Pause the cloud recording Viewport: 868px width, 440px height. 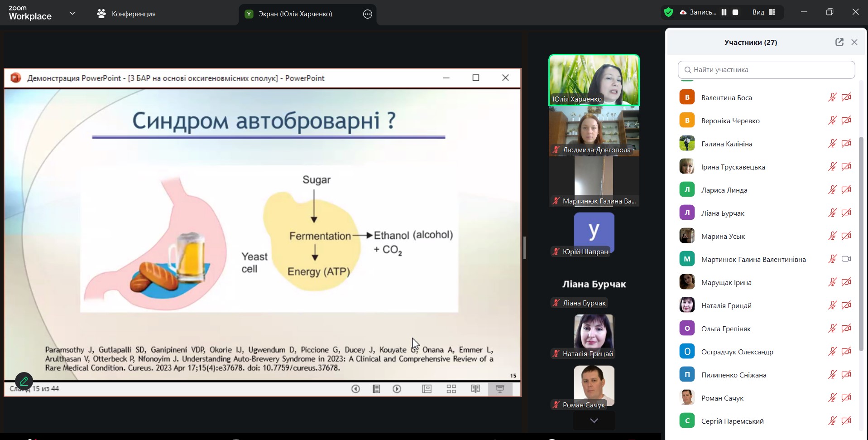point(724,13)
